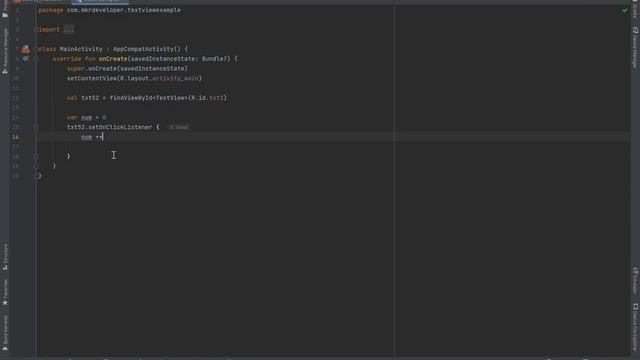Click the activity_main layout reference

176,78
